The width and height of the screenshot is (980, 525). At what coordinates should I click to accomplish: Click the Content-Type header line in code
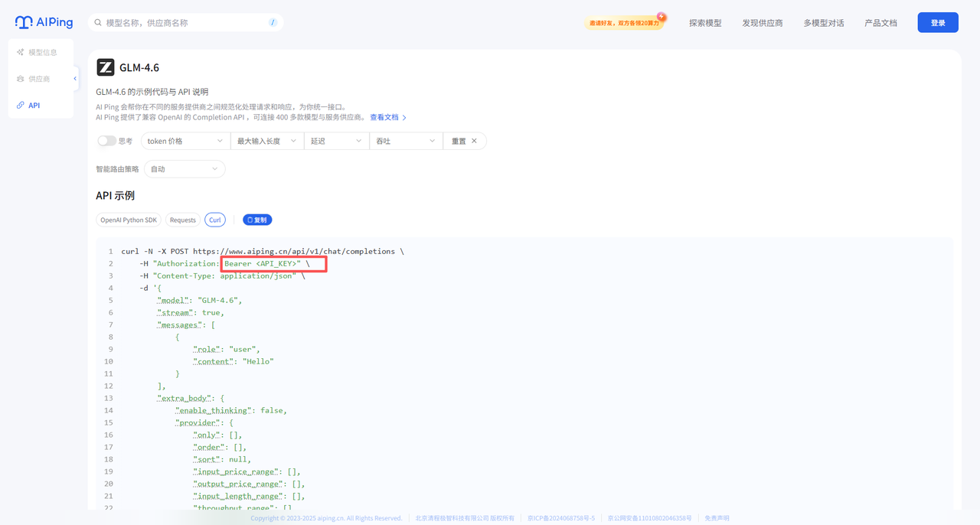(222, 276)
